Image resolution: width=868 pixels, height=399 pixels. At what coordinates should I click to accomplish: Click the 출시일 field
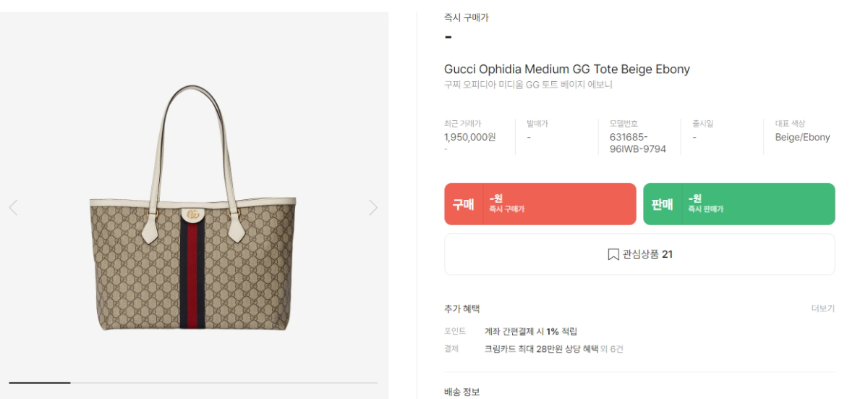pos(702,124)
